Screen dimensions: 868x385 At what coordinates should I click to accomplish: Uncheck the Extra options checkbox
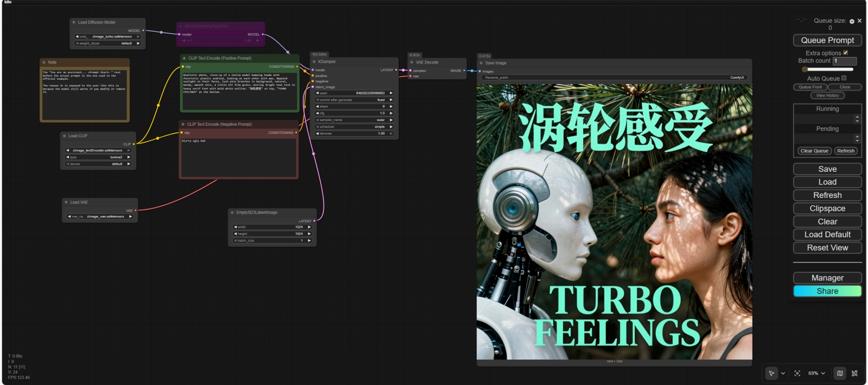[x=845, y=53]
